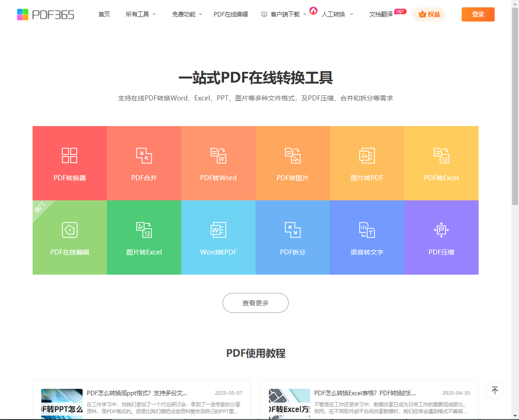Choose the PDF转Excel icon

(x=441, y=155)
